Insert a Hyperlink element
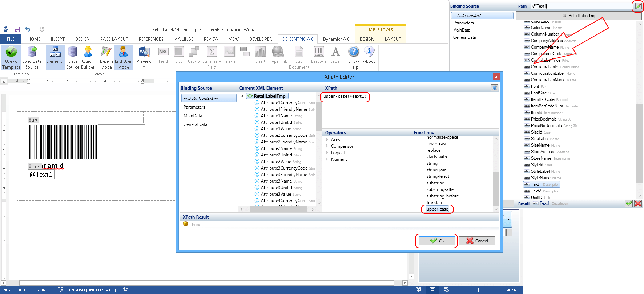Viewport: 644px width, 294px height. pyautogui.click(x=278, y=55)
